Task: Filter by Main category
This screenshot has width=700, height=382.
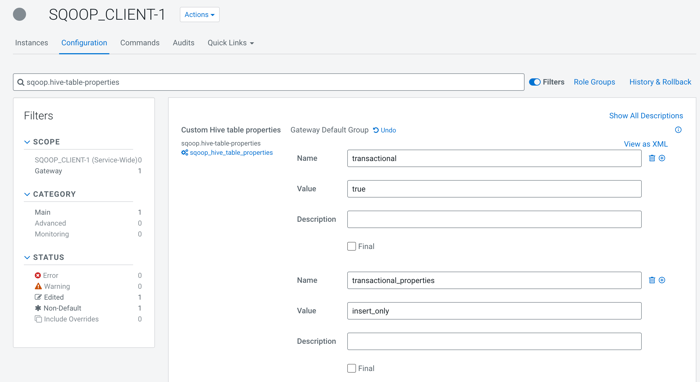Action: [42, 212]
